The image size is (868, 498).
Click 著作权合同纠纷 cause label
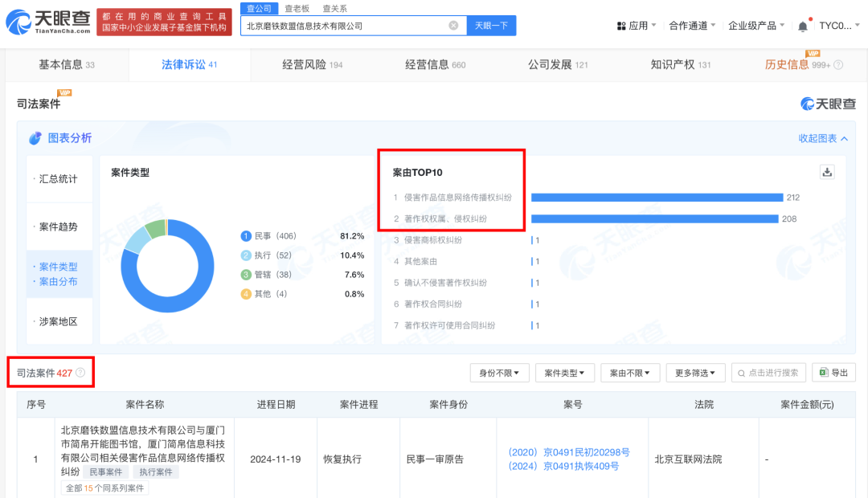coord(433,304)
